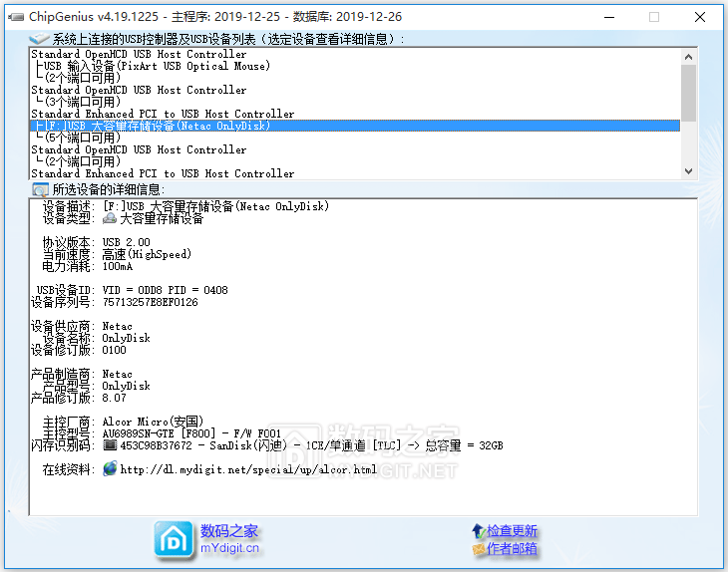Click the 作者邮箱 author email link
Screen dimensions: 728x572
click(x=512, y=549)
